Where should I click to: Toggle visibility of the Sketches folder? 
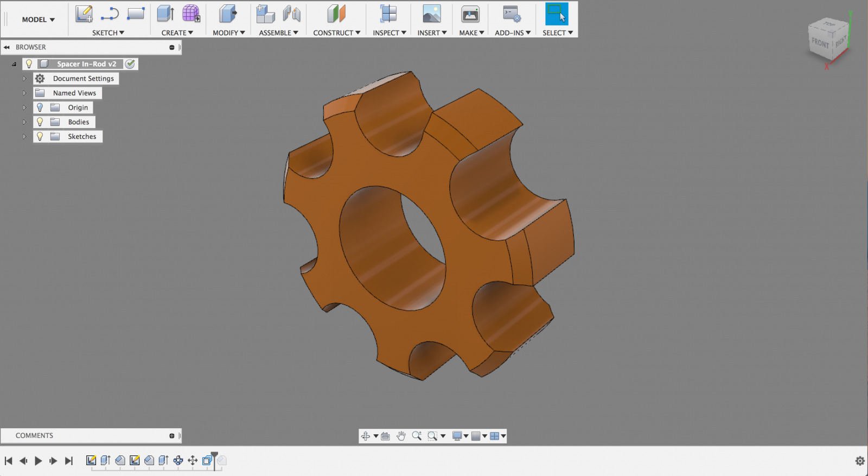(40, 137)
